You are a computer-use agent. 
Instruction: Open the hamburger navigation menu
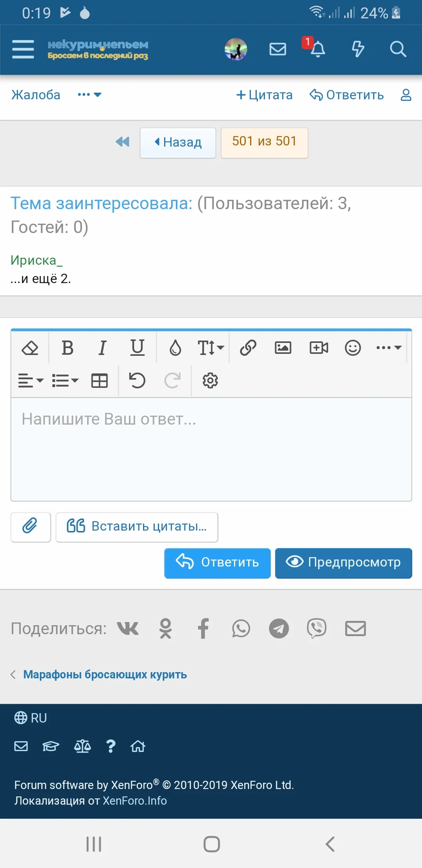23,49
